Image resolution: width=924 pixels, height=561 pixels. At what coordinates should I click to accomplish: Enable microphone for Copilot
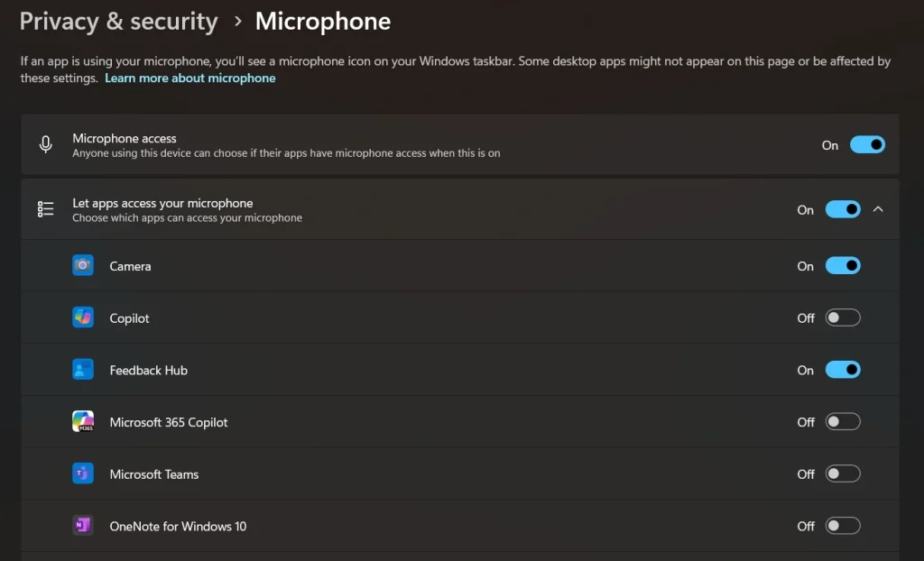coord(843,318)
